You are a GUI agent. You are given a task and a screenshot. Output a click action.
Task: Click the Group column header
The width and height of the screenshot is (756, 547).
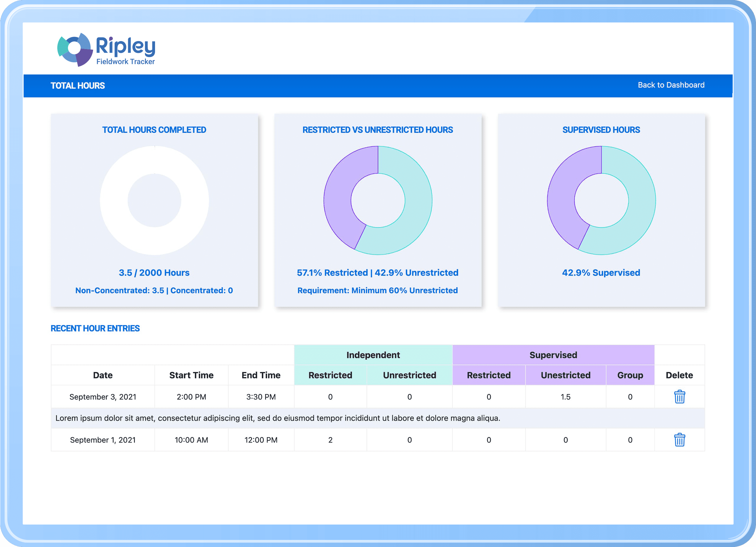630,375
